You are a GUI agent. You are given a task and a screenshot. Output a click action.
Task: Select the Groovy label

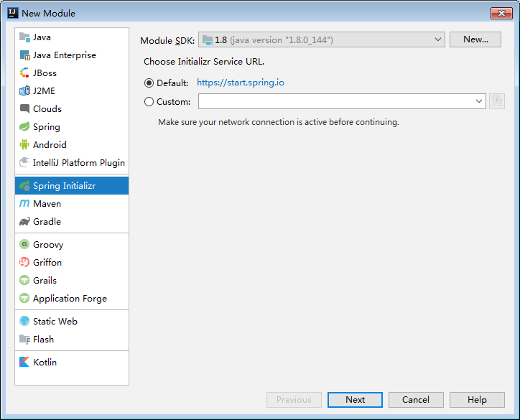click(48, 245)
